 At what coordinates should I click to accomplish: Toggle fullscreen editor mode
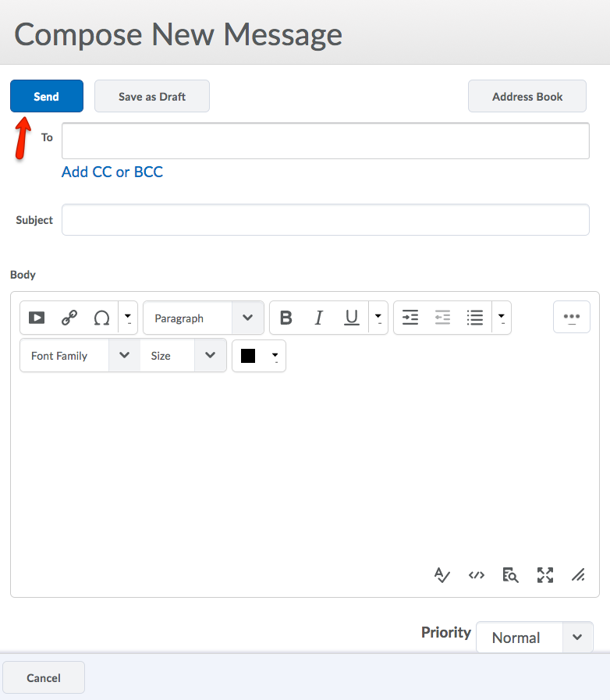tap(544, 575)
